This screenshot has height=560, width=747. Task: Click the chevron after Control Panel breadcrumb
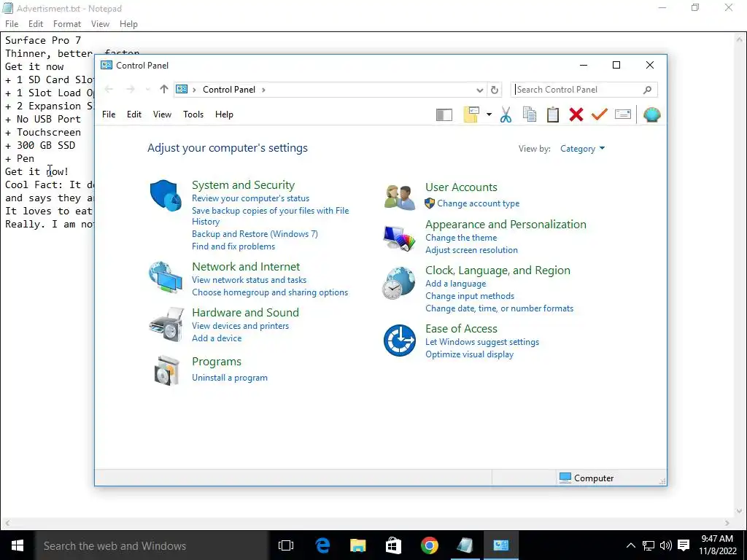(263, 90)
